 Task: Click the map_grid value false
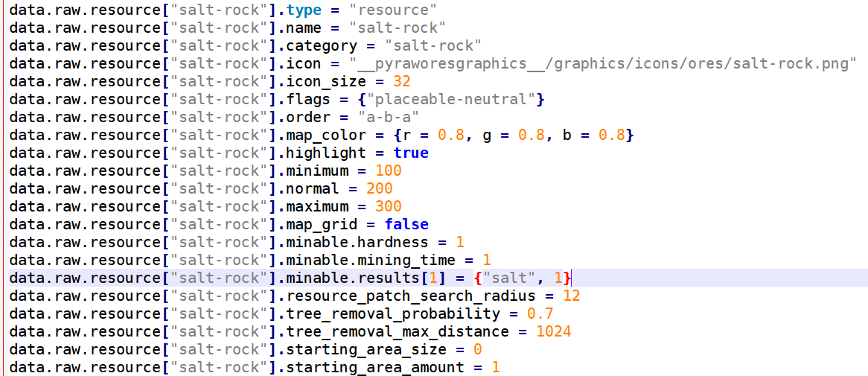[x=406, y=225]
